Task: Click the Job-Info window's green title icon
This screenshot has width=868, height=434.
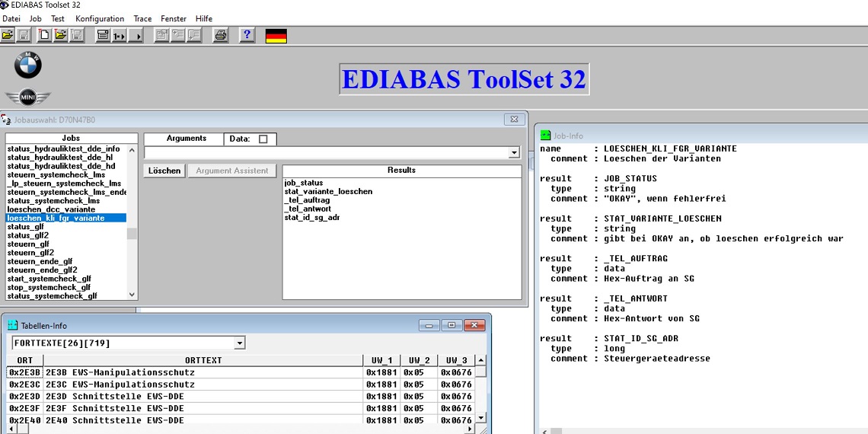Action: [546, 135]
